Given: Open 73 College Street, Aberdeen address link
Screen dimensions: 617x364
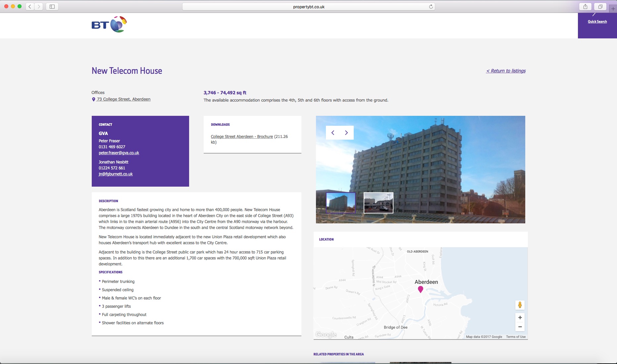Looking at the screenshot, I should (x=123, y=99).
